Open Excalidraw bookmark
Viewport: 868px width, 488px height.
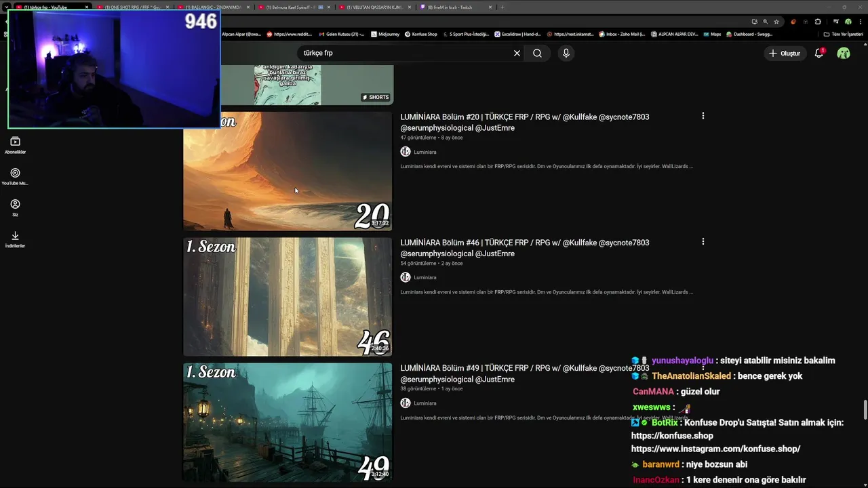(x=517, y=34)
